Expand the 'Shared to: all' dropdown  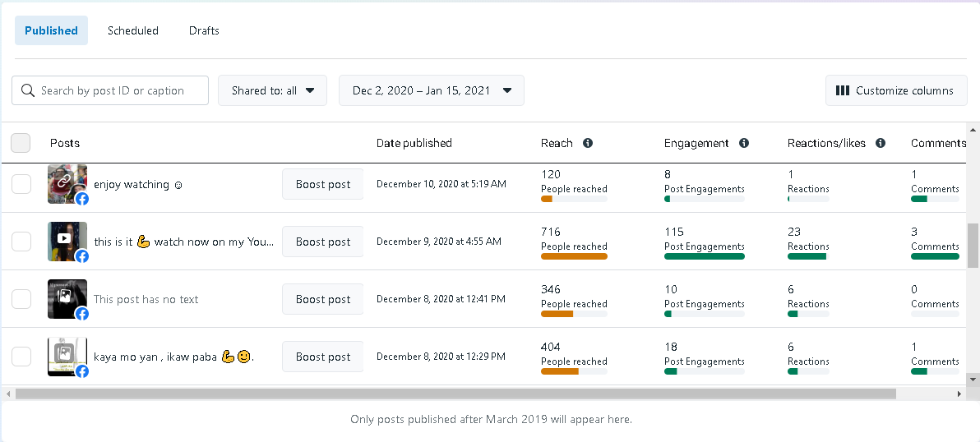pyautogui.click(x=272, y=90)
